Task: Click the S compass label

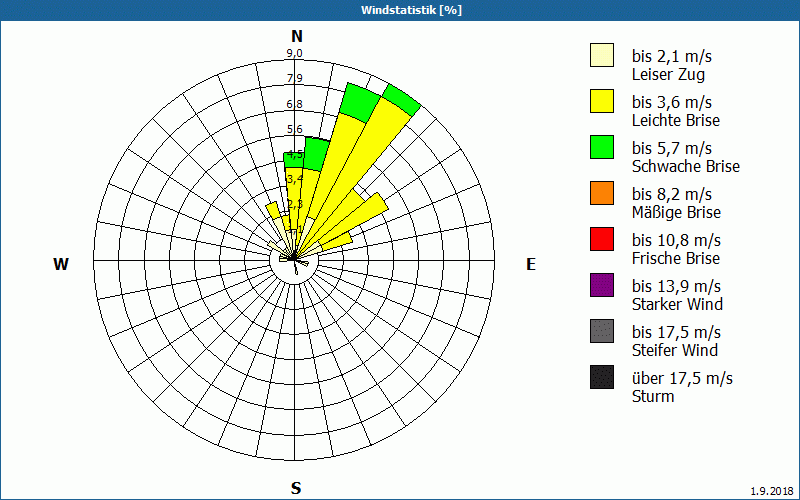Action: coord(296,488)
